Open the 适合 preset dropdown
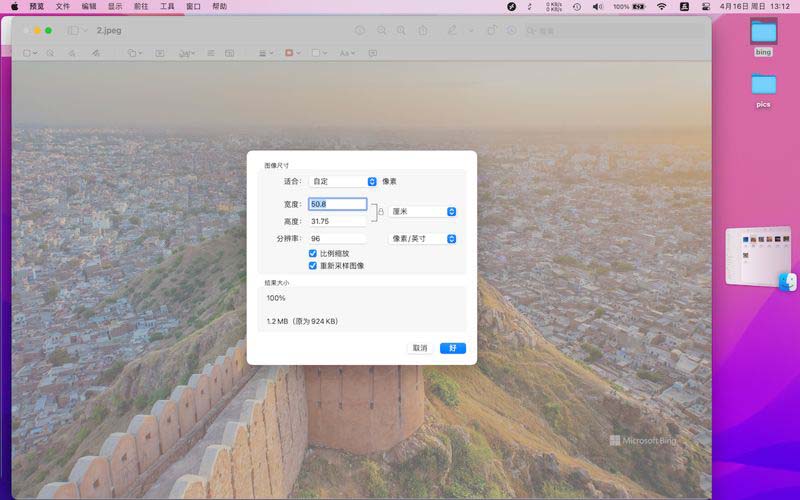The image size is (800, 500). 342,182
